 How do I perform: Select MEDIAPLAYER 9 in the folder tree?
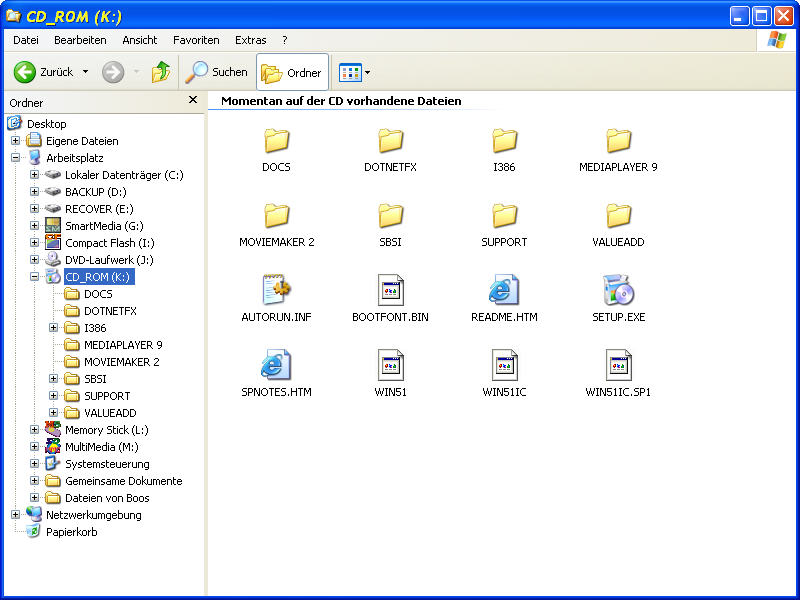click(123, 345)
